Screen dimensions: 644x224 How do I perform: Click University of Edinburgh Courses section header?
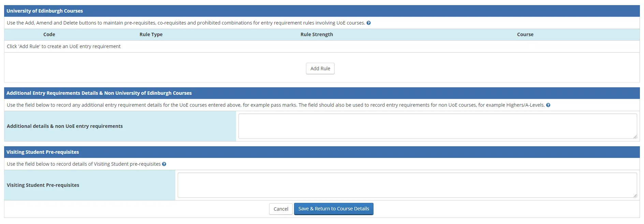(x=322, y=11)
